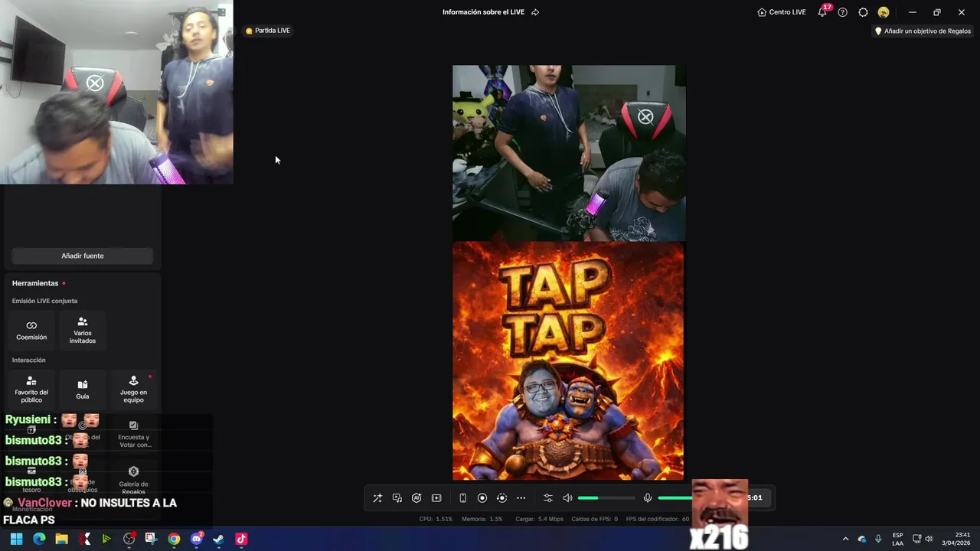The image size is (980, 551).
Task: Open the settings gear in title bar
Action: coord(863,12)
